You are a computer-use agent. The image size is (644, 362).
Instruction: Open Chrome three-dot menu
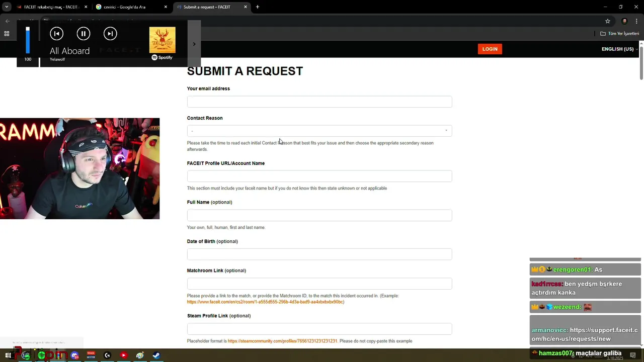[x=636, y=21]
